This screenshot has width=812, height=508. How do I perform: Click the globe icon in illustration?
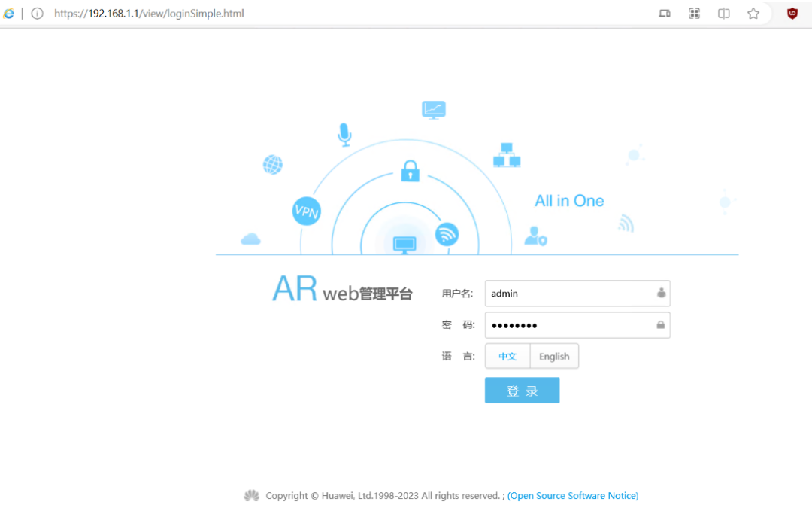(272, 165)
